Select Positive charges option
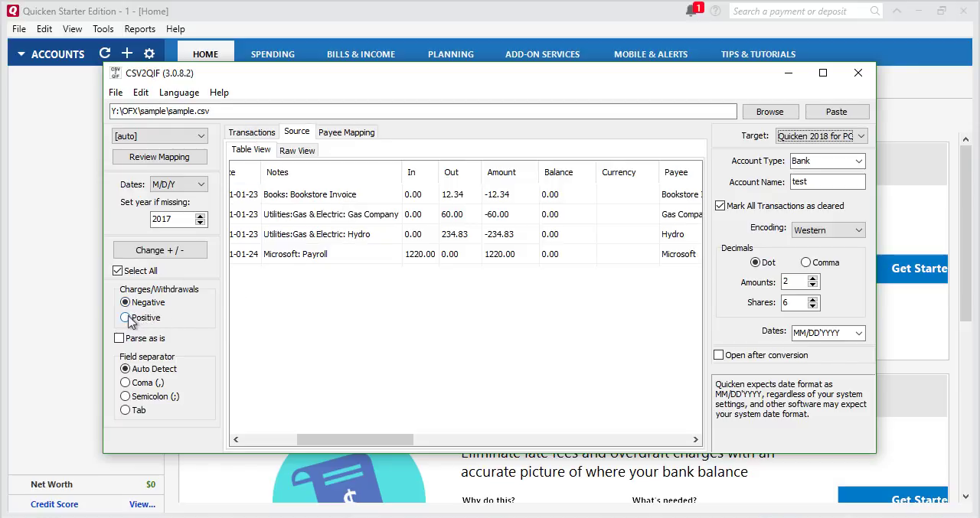The image size is (980, 518). coord(125,318)
